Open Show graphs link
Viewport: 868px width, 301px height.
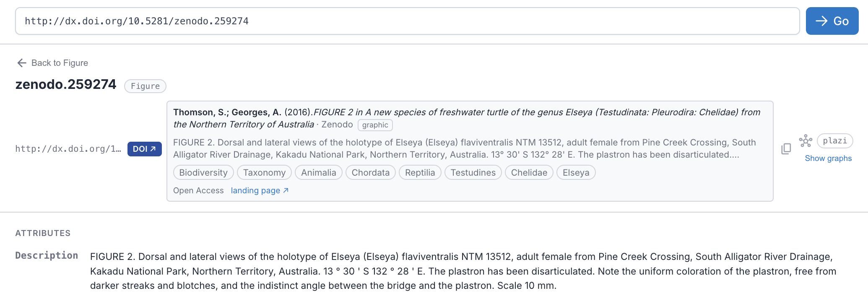(828, 158)
